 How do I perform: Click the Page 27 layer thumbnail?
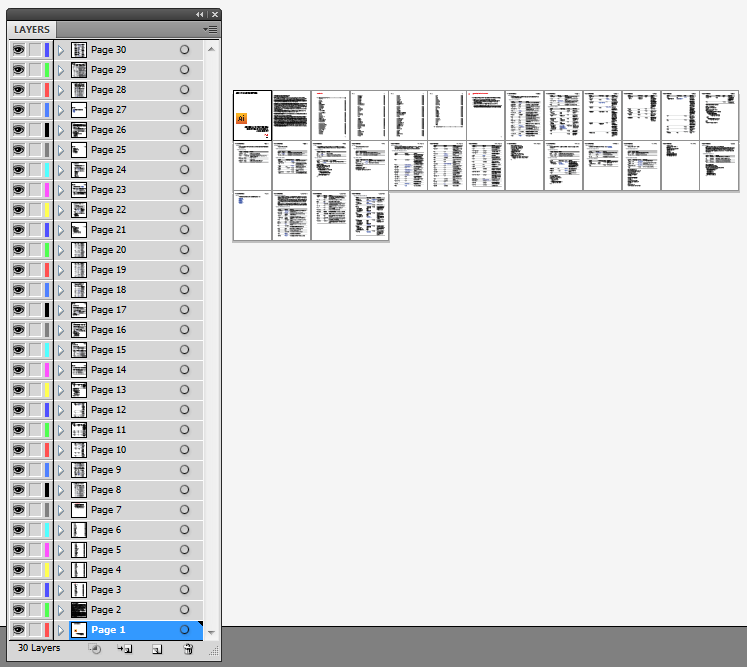click(79, 110)
